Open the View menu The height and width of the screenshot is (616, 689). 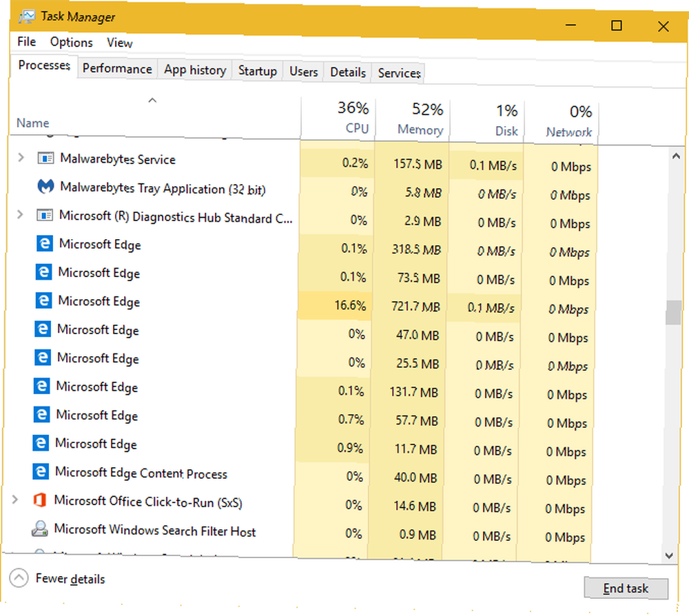(x=119, y=43)
